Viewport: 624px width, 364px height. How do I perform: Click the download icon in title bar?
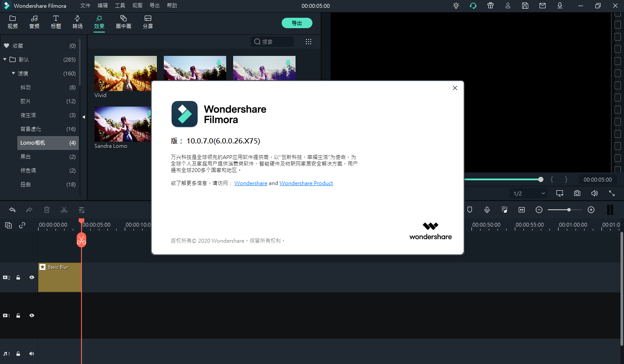[560, 6]
